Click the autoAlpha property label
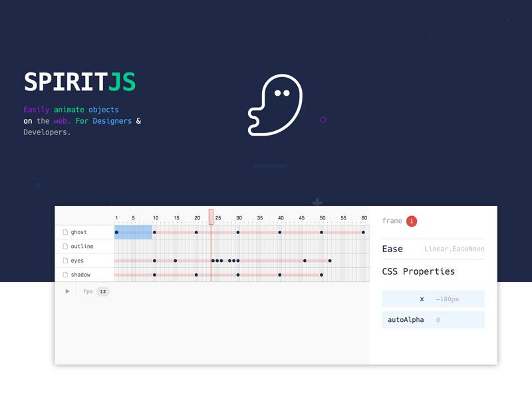This screenshot has width=532, height=399. 406,320
